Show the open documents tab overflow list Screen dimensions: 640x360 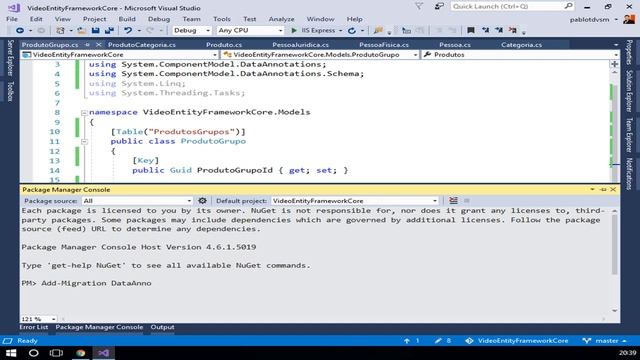(616, 44)
